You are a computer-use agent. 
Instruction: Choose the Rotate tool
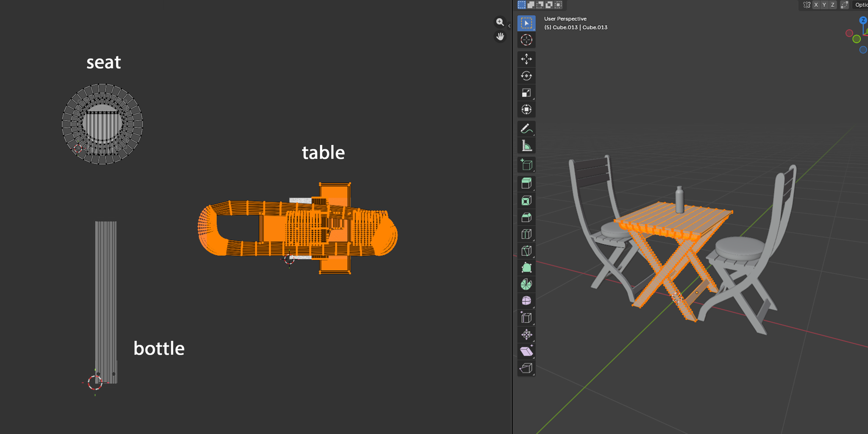526,76
